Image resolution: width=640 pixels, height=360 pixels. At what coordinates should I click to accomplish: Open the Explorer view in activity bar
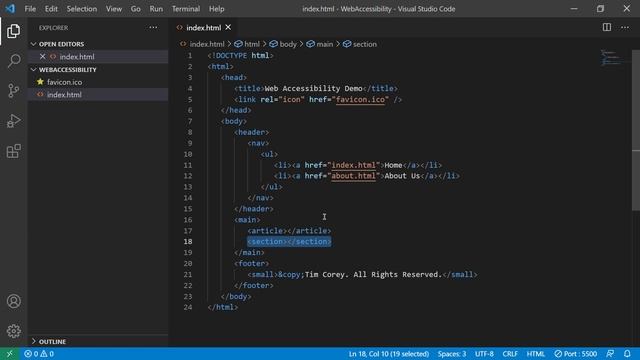pyautogui.click(x=13, y=31)
